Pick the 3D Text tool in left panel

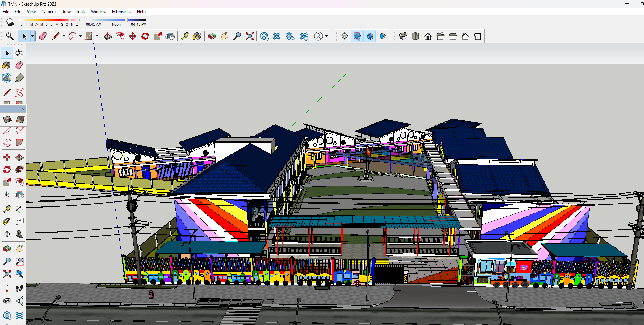[x=19, y=234]
